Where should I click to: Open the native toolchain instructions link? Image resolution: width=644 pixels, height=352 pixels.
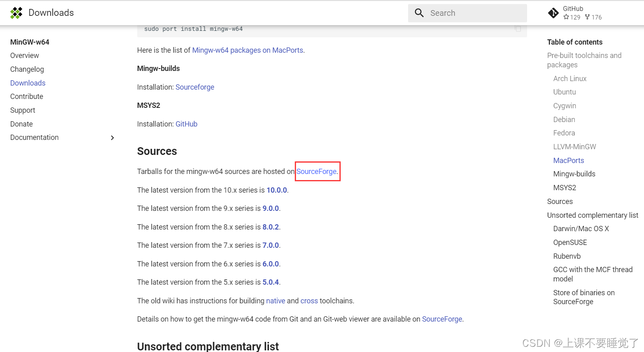click(276, 301)
